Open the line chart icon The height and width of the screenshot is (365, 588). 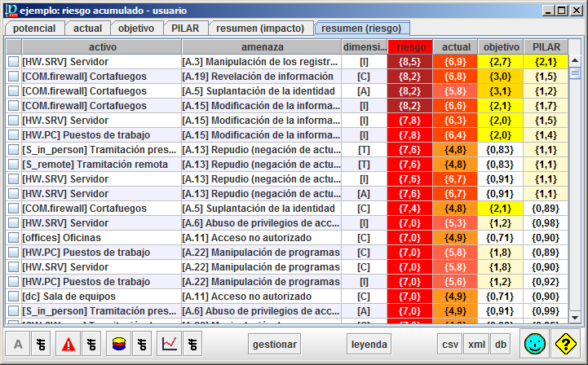(170, 345)
